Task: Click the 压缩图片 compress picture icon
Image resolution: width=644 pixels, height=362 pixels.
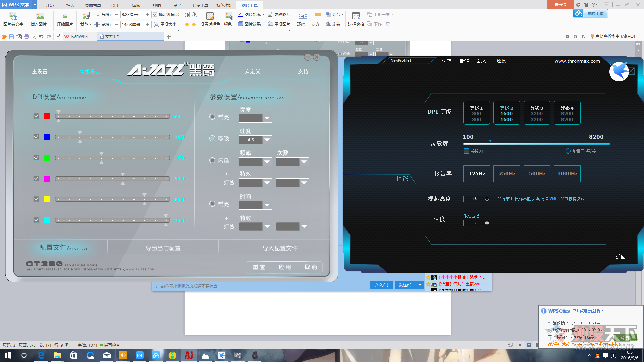Action: pyautogui.click(x=65, y=19)
